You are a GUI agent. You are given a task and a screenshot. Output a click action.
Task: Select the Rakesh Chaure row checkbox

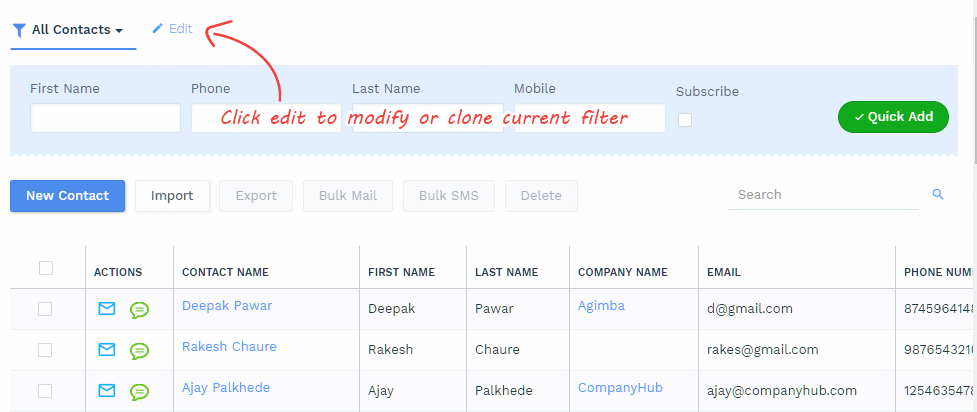[x=45, y=350]
